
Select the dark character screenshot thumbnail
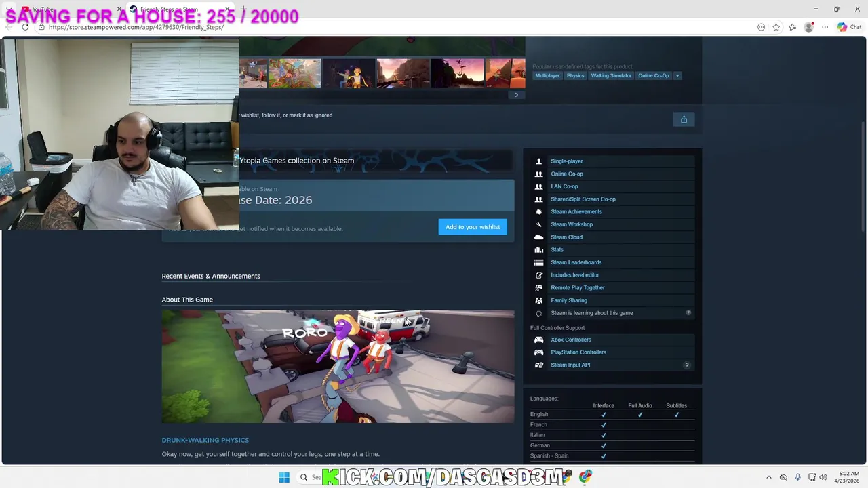(x=349, y=73)
